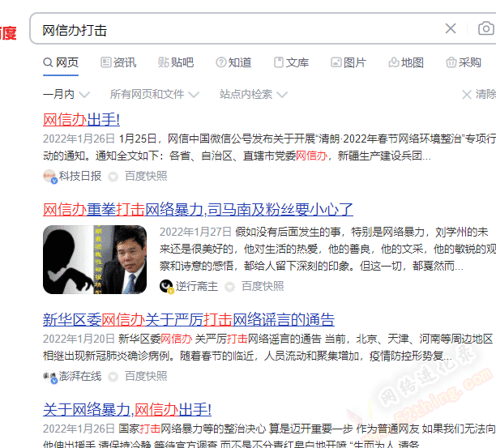Click the 地图 map icon
The width and height of the screenshot is (496, 448).
pos(394,62)
